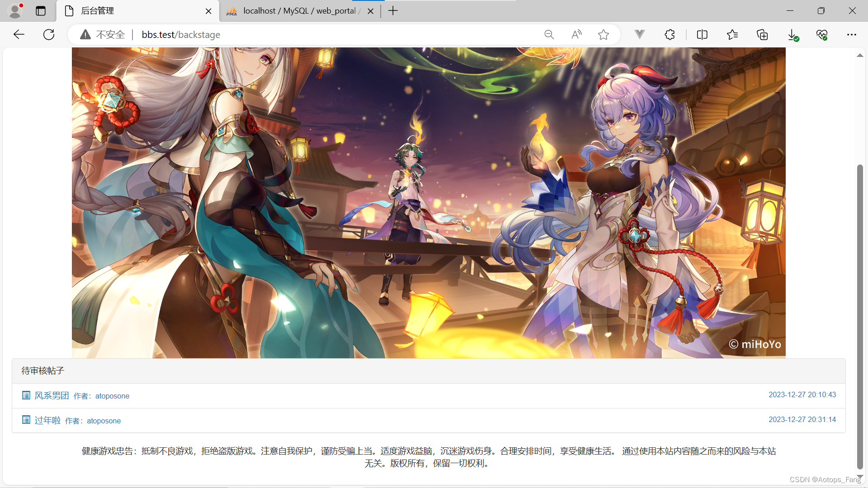Click the browser back arrow
The image size is (868, 488).
pos(19,35)
